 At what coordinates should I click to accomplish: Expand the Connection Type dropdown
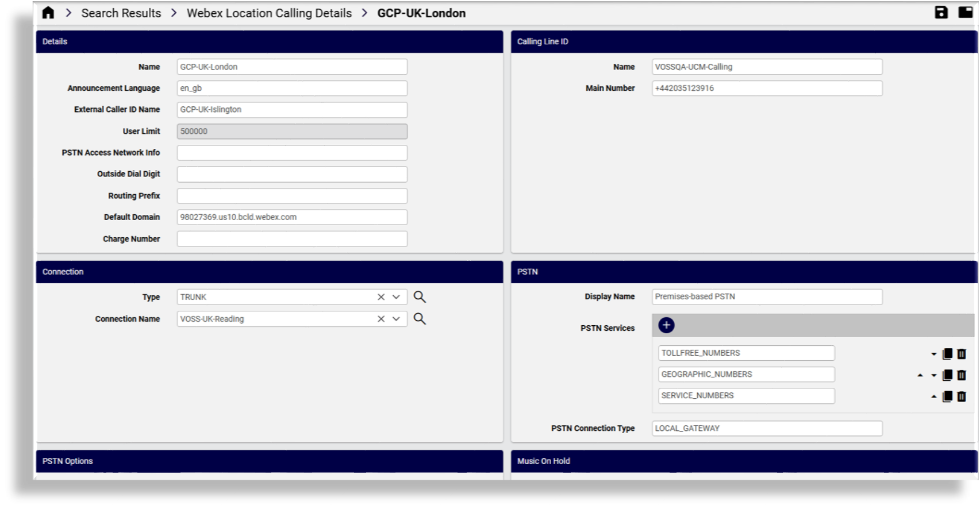pos(396,297)
